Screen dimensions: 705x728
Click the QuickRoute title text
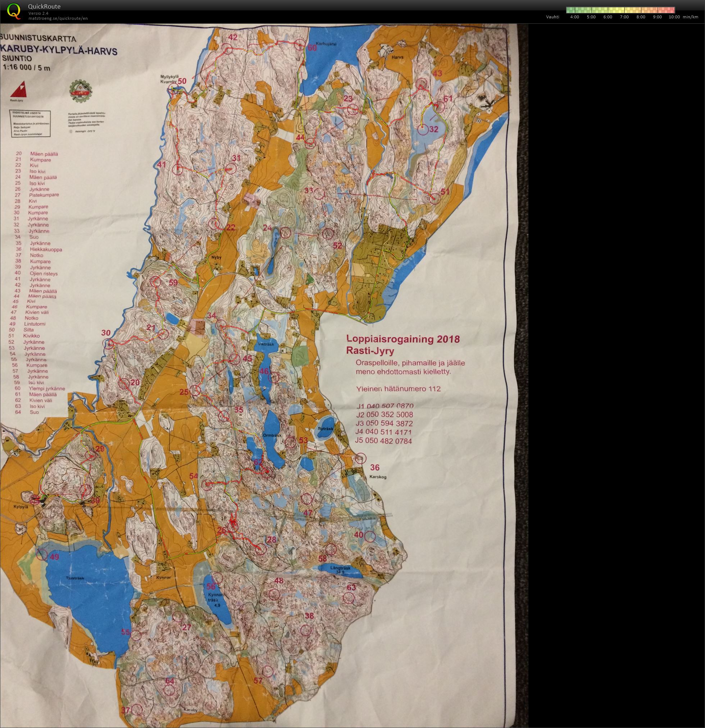44,6
